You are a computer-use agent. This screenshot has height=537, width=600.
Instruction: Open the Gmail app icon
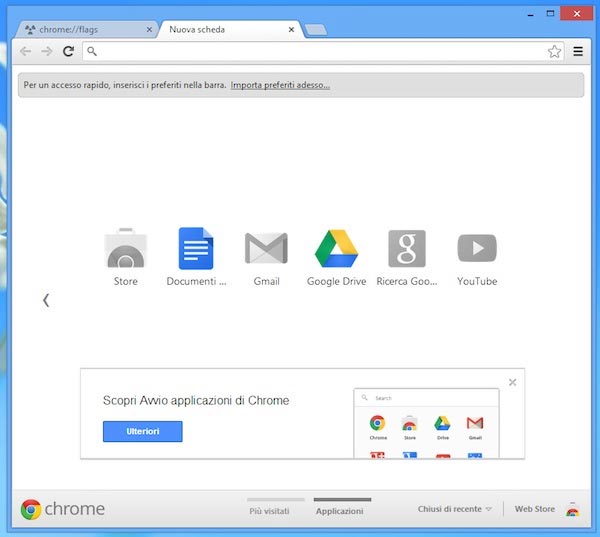point(266,248)
